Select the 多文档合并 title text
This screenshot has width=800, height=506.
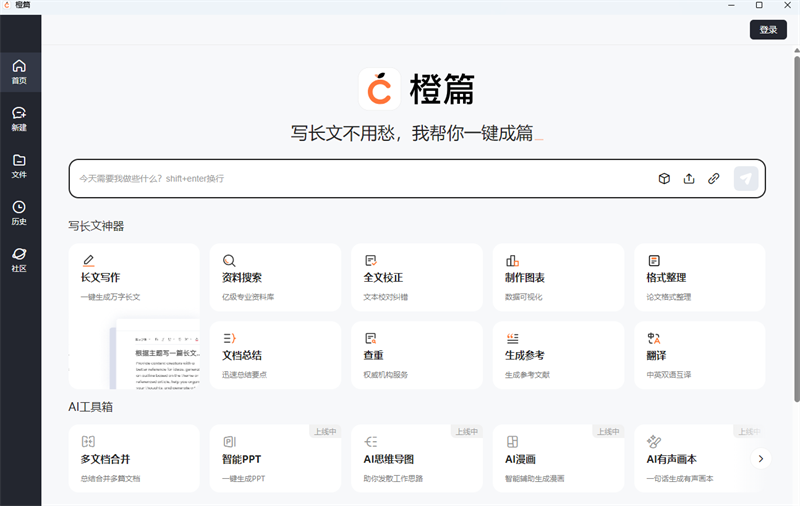(105, 459)
